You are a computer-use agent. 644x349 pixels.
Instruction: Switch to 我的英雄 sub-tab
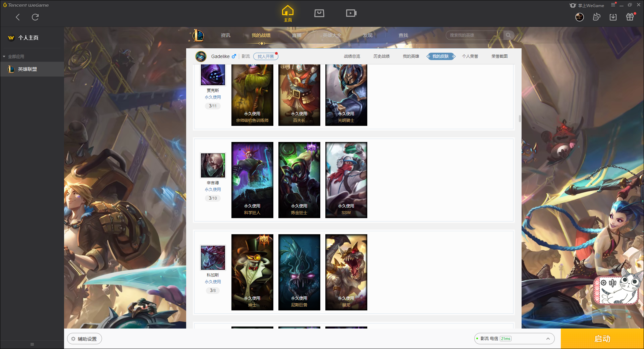pos(411,56)
